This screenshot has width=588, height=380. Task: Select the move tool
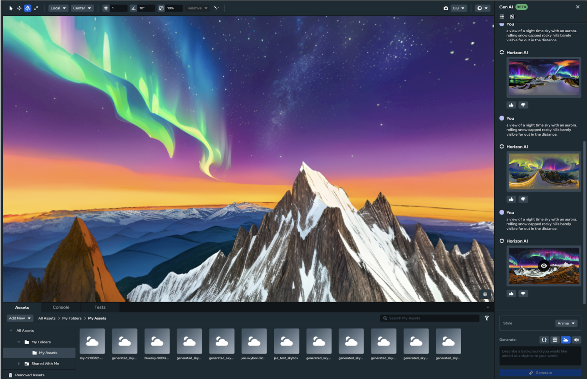19,8
